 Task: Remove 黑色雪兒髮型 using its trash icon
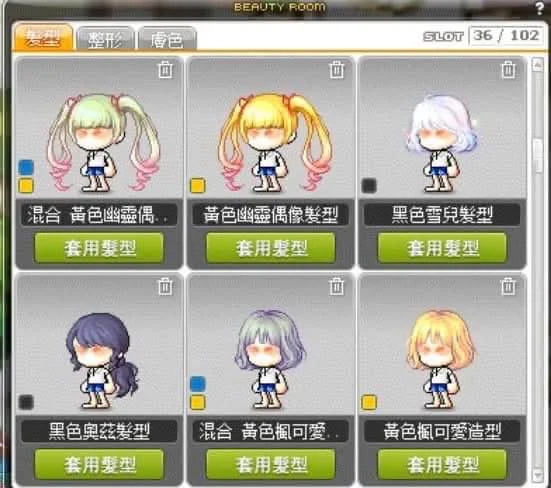click(x=508, y=69)
